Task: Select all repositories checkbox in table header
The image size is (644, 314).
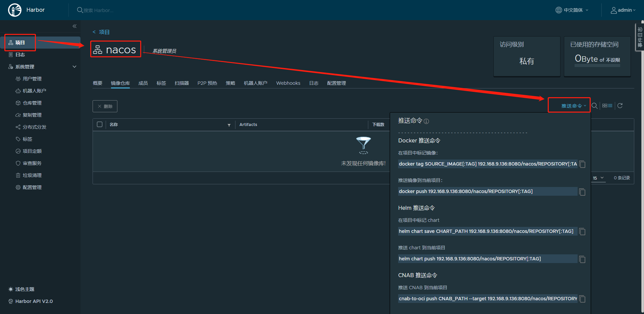Action: click(100, 124)
